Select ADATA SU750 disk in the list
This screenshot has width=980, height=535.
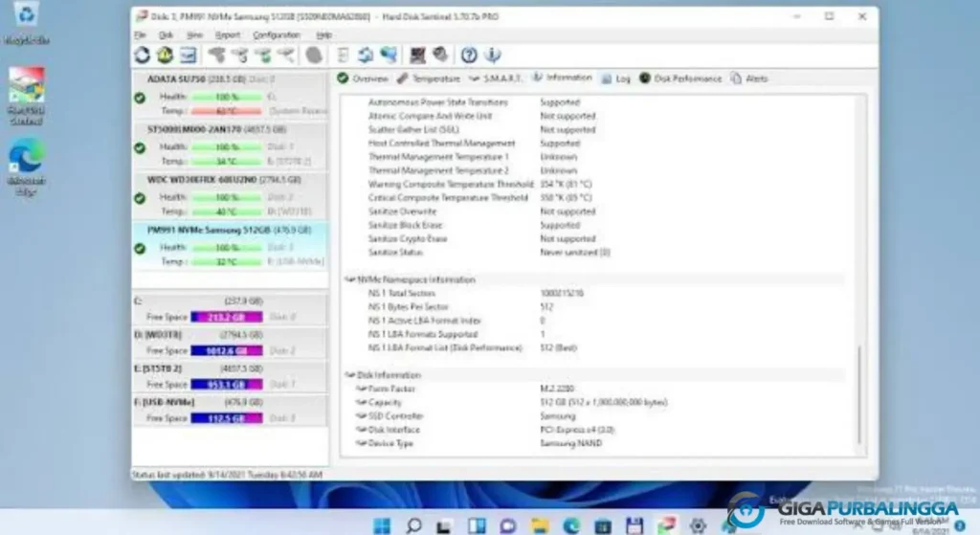tap(230, 96)
